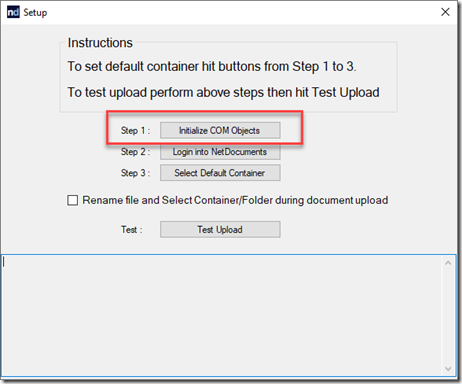Click the Instructions group heading
The image size is (462, 384).
point(100,43)
